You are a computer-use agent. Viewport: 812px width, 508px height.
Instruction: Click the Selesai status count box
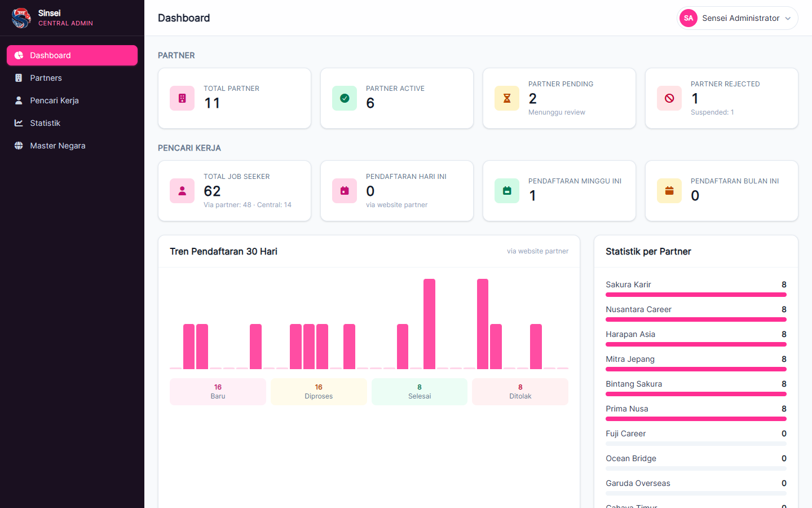[x=420, y=392]
